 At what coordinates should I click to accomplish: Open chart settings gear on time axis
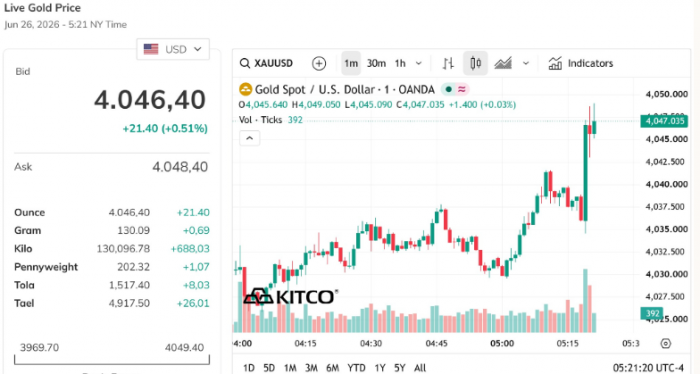(x=666, y=343)
